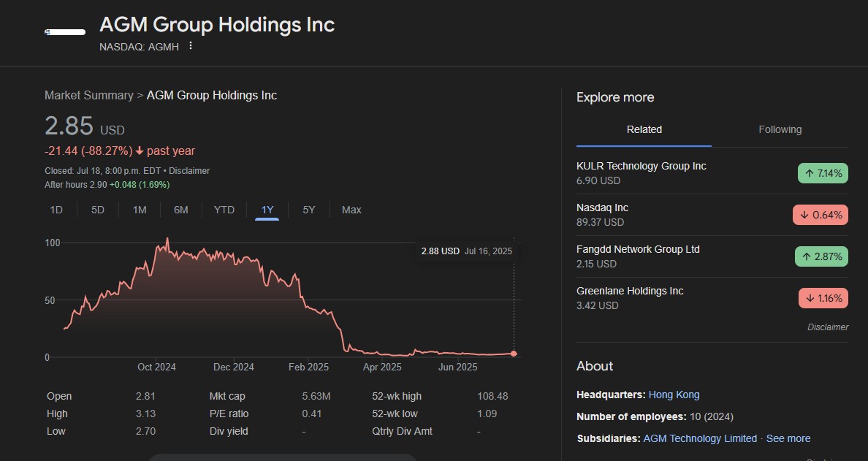Viewport: 868px width, 461px height.
Task: Open the AGM Technology Limited subsidiary link
Action: pos(700,438)
